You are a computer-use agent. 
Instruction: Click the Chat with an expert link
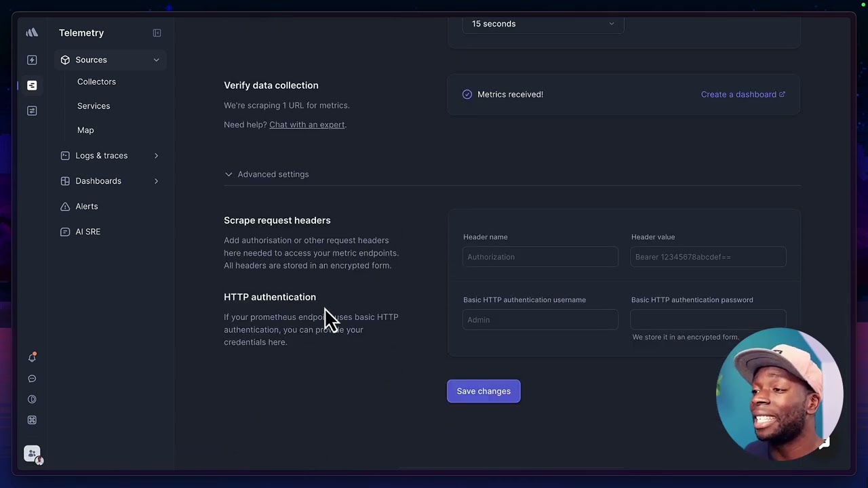pos(307,125)
